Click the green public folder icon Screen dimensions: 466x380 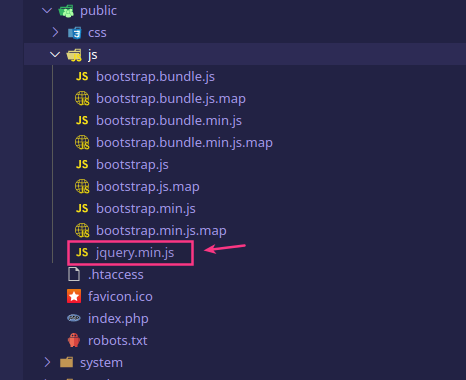pos(66,11)
